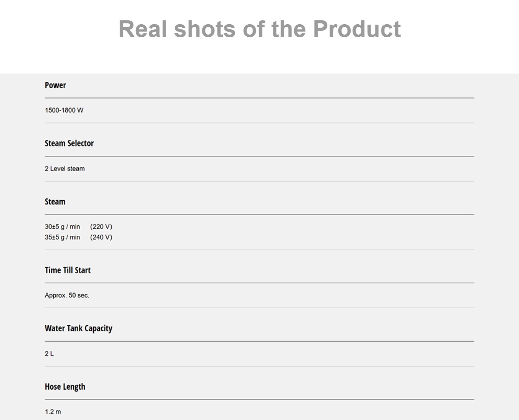
Task: Click the Water Tank Capacity heading
Action: tap(79, 328)
